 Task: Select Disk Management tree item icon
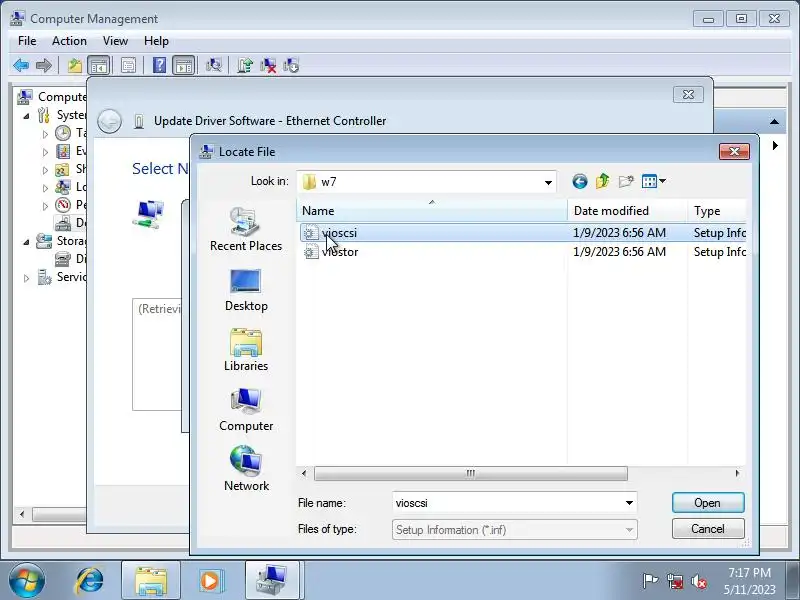coord(63,259)
